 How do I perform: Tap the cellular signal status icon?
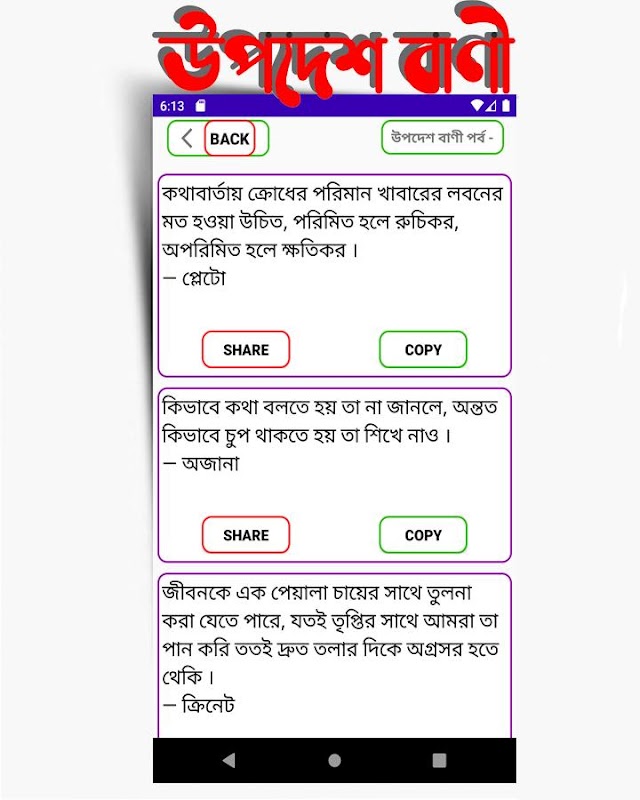[x=490, y=106]
